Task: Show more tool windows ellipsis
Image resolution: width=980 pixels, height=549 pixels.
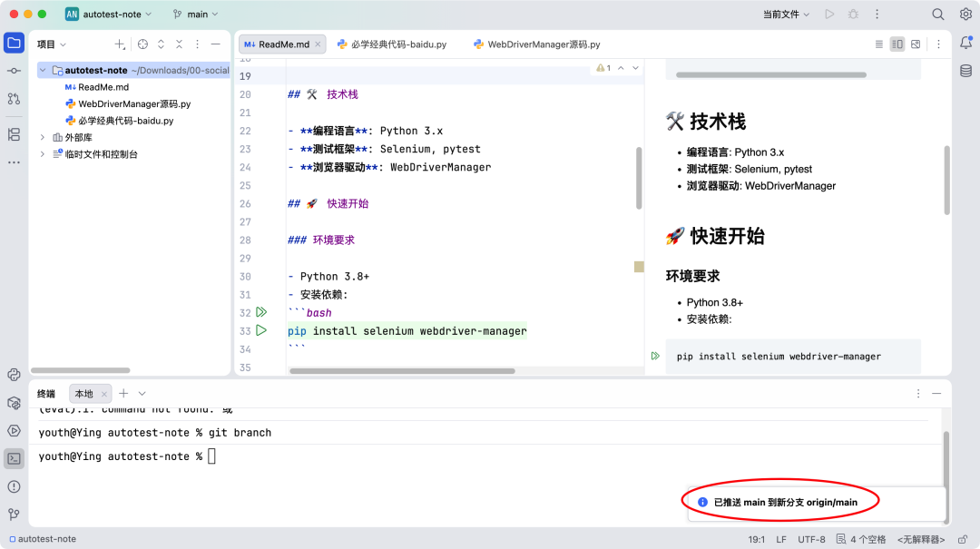Action: (14, 162)
